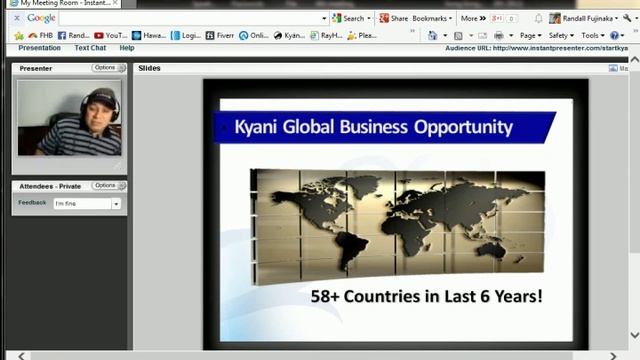Open the Presentation menu

tap(39, 48)
